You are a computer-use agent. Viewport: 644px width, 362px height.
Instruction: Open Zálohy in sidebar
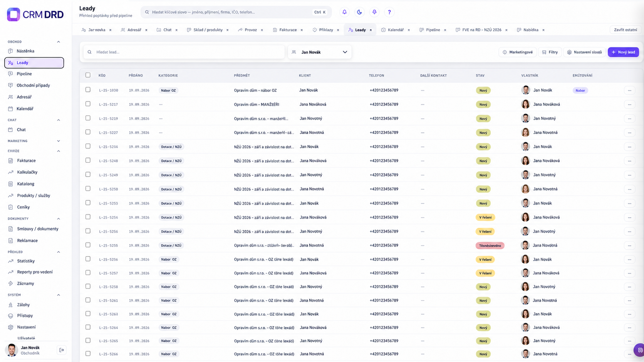coord(23,305)
